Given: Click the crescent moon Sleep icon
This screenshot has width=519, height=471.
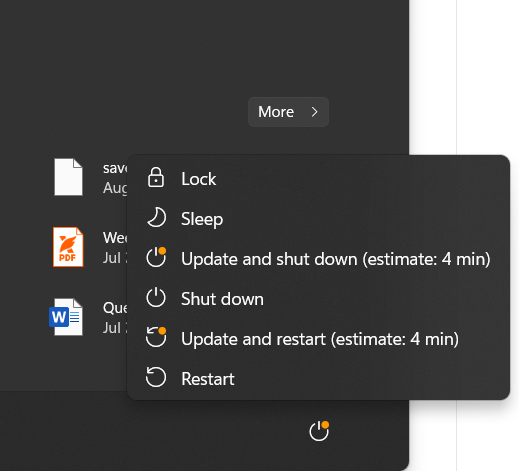Looking at the screenshot, I should [156, 218].
